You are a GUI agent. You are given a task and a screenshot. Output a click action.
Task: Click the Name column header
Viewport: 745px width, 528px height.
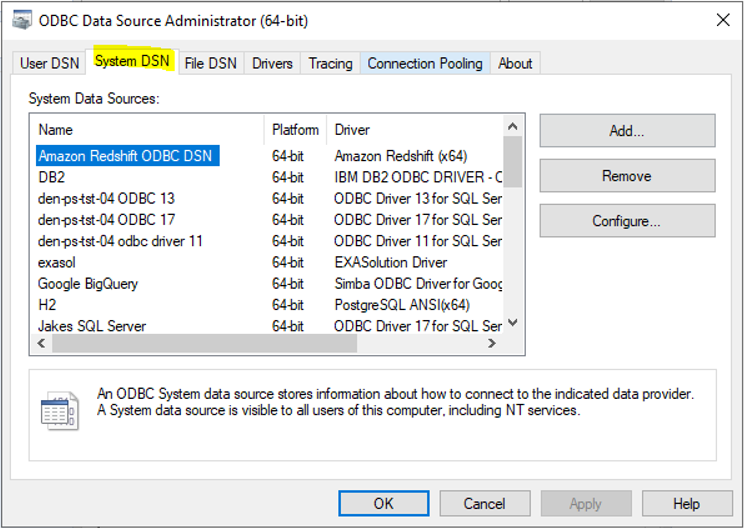coord(147,130)
